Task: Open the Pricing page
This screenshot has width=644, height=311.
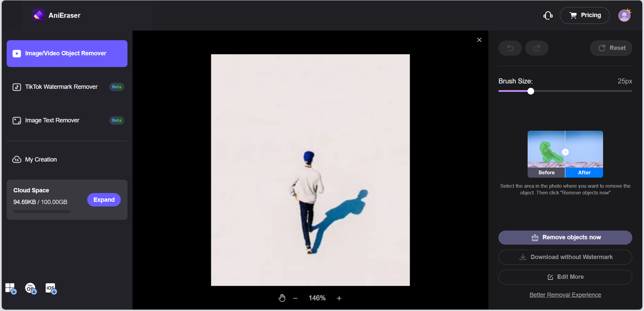Action: click(585, 16)
